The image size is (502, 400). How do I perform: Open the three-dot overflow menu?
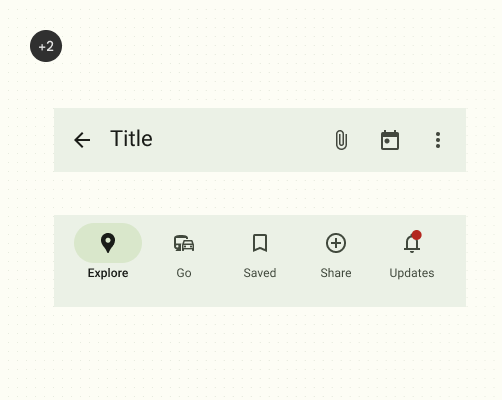438,140
